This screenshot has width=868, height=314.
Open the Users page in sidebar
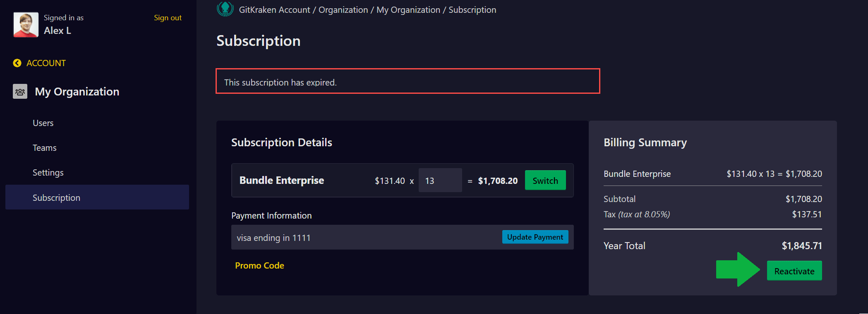[43, 123]
